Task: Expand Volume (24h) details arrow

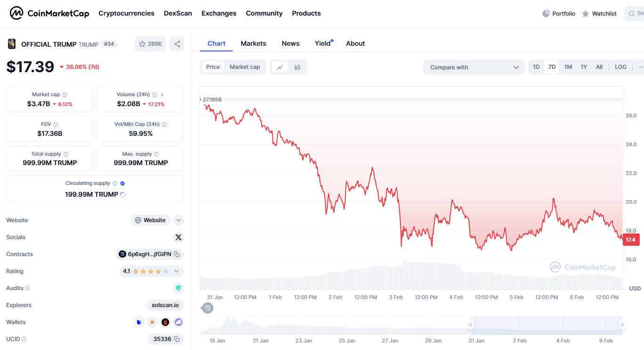Action: [x=162, y=95]
